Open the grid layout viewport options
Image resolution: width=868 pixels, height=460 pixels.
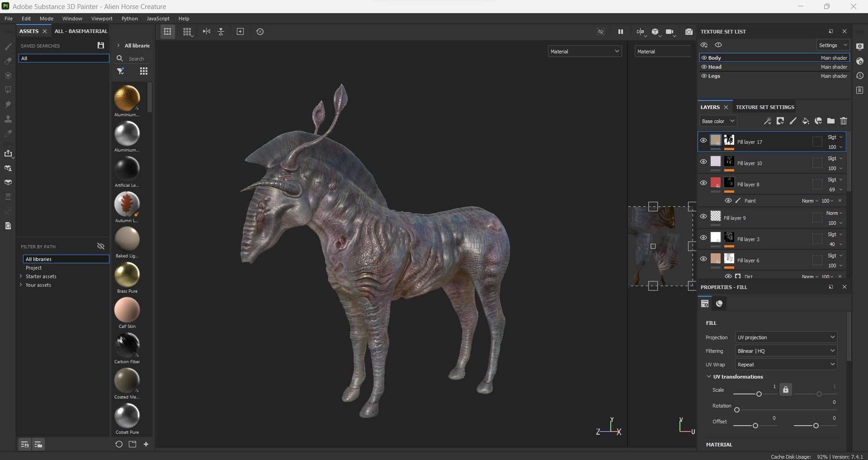point(187,32)
